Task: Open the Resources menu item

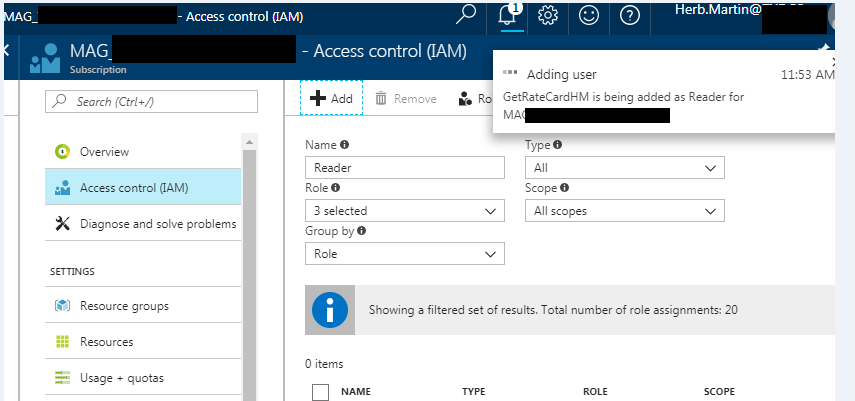Action: pos(143,342)
